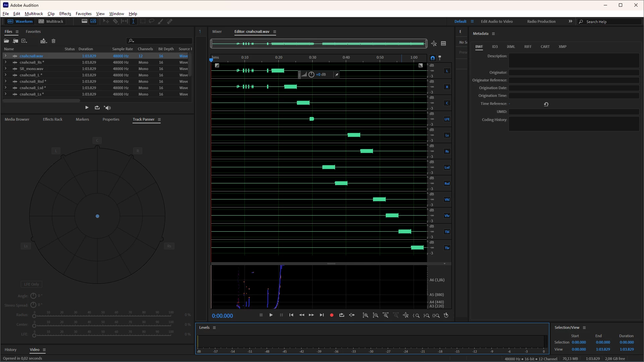Toggle the Tbr channel enable button
The width and height of the screenshot is (644, 362).
tap(447, 248)
